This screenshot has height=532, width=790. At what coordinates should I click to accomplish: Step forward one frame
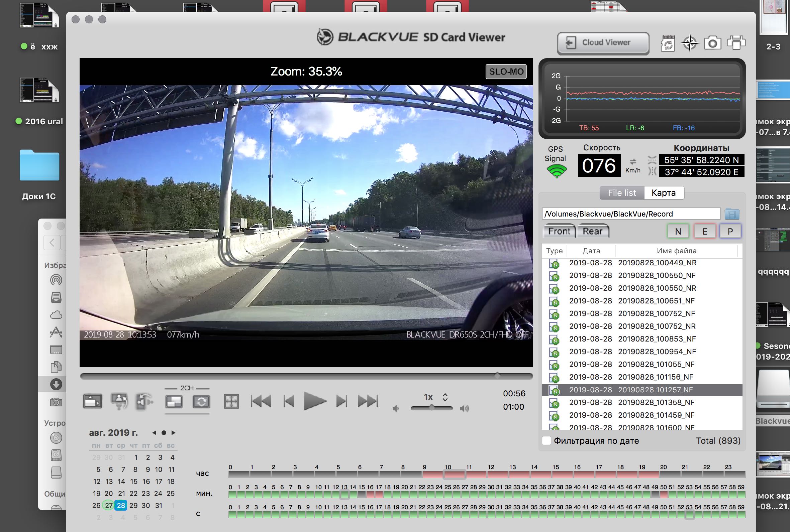tap(341, 401)
